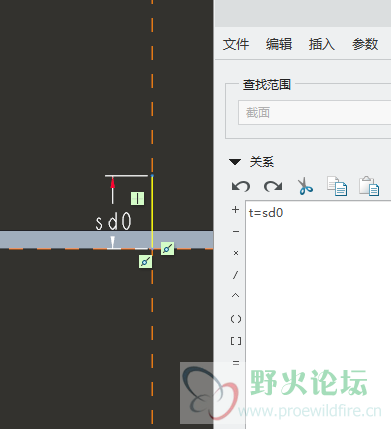
Task: Select the point-on-entity constraint right of the line
Action: [x=167, y=249]
